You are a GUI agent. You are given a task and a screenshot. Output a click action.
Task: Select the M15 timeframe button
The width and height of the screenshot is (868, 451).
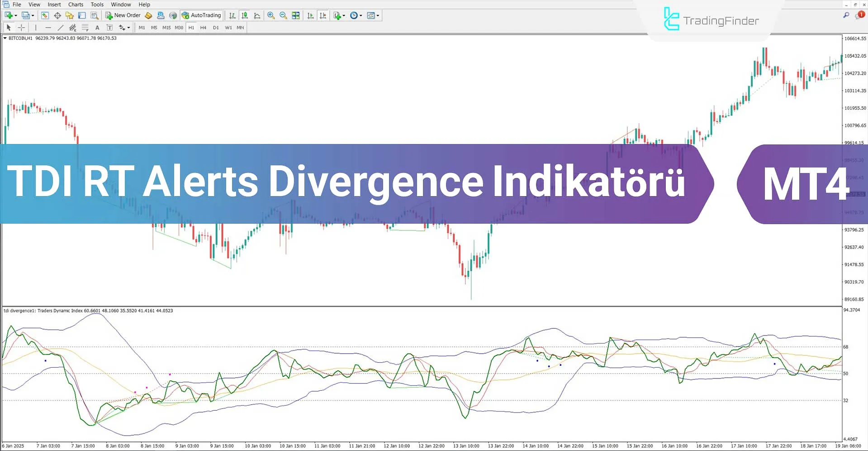(x=166, y=27)
